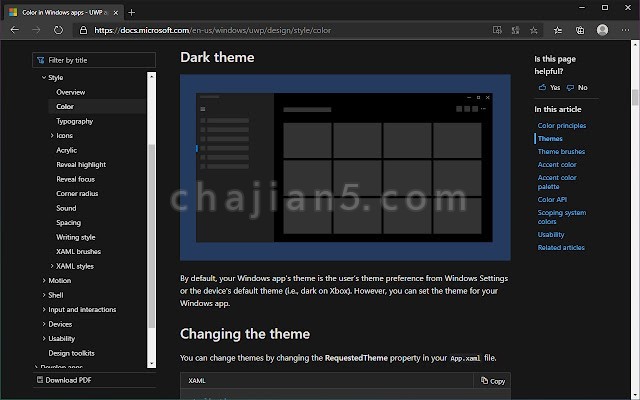This screenshot has height=400, width=640.
Task: Go back using the browser back arrow
Action: pos(15,30)
